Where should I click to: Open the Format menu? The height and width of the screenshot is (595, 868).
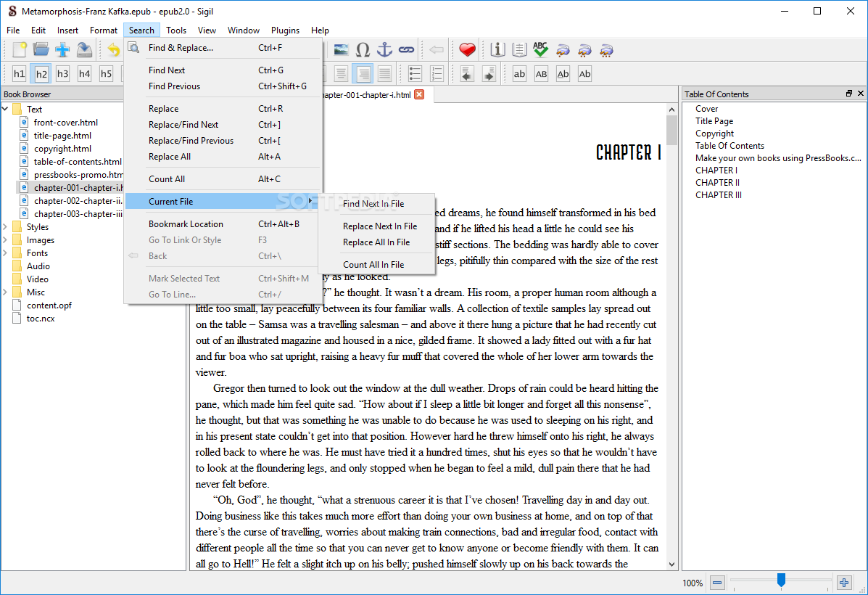(x=104, y=30)
